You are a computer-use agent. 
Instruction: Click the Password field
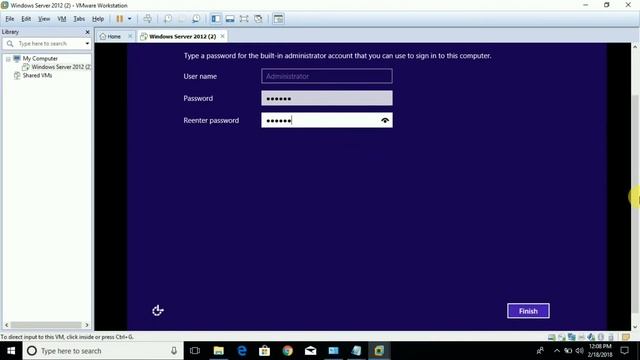[327, 98]
